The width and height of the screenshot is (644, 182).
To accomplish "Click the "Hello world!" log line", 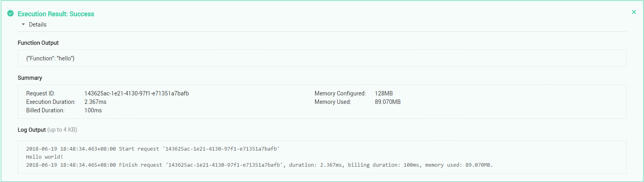I will coord(45,157).
